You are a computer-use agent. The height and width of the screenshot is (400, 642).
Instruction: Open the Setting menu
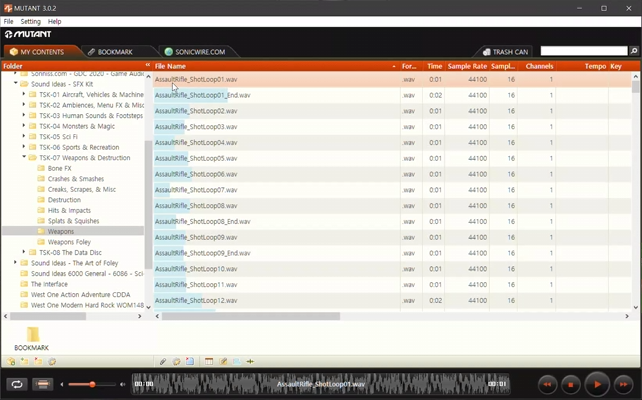point(31,21)
